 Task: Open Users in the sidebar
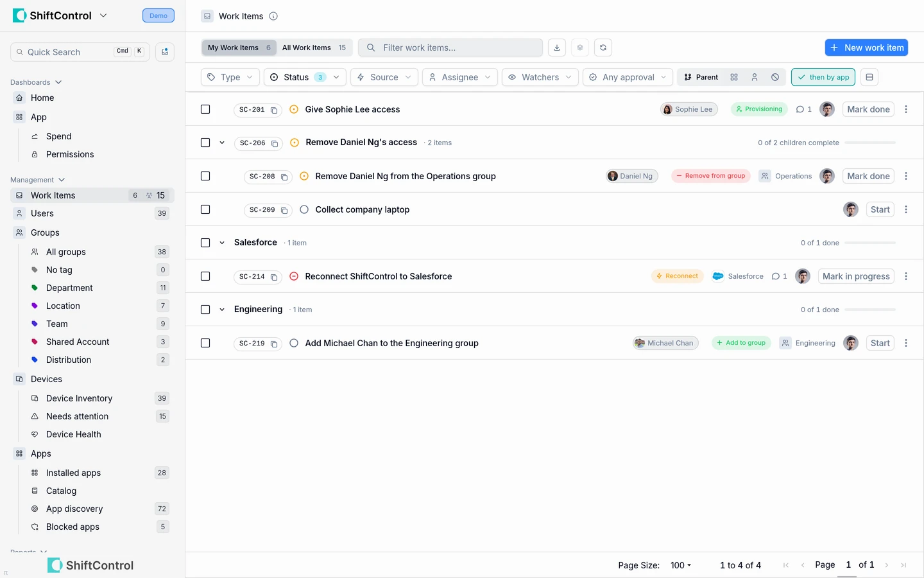click(42, 213)
